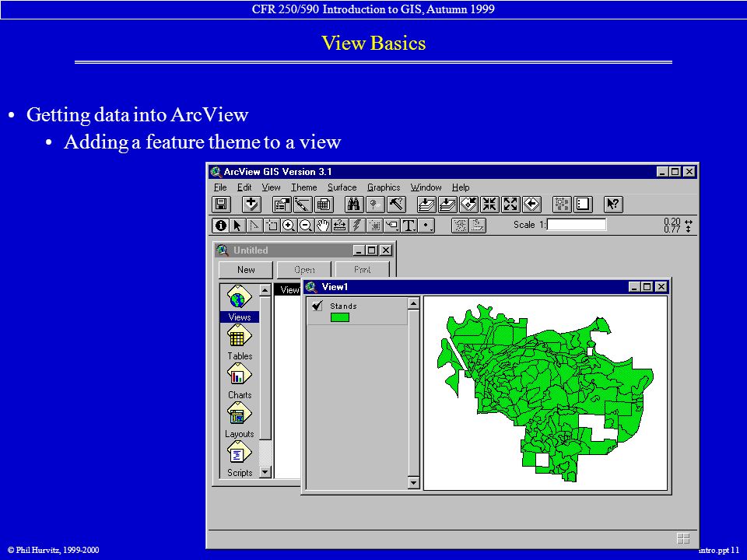
Task: Zoom to selected features icon
Action: (x=468, y=205)
